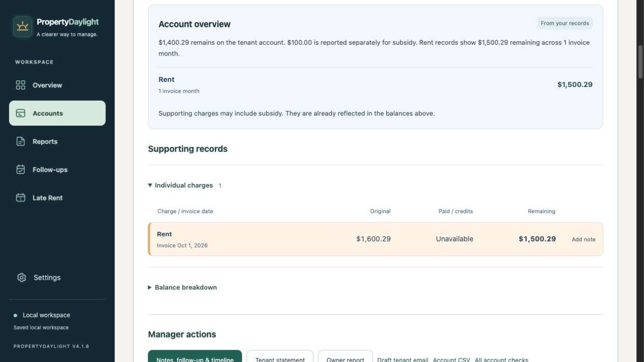Open the Reports page

click(58, 141)
